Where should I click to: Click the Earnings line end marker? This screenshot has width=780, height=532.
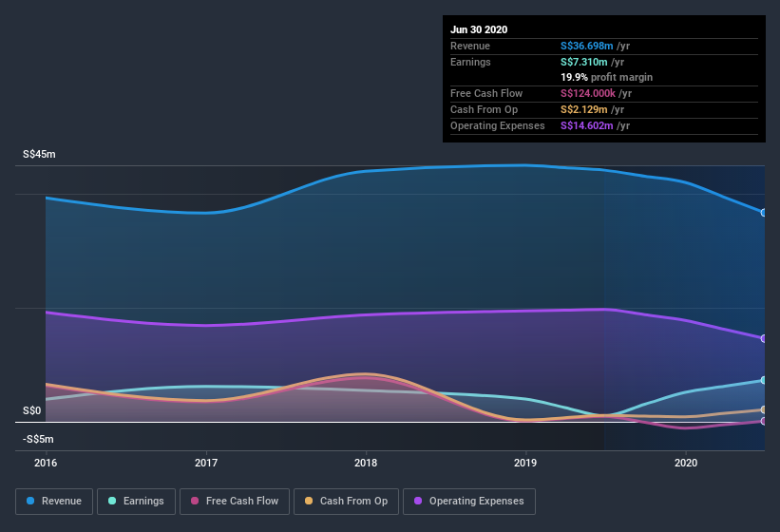pyautogui.click(x=764, y=380)
